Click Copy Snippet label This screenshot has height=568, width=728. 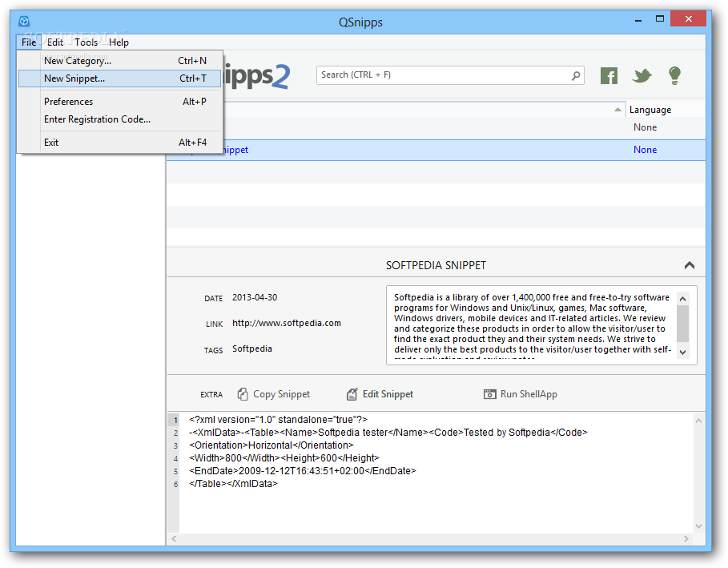click(x=281, y=394)
